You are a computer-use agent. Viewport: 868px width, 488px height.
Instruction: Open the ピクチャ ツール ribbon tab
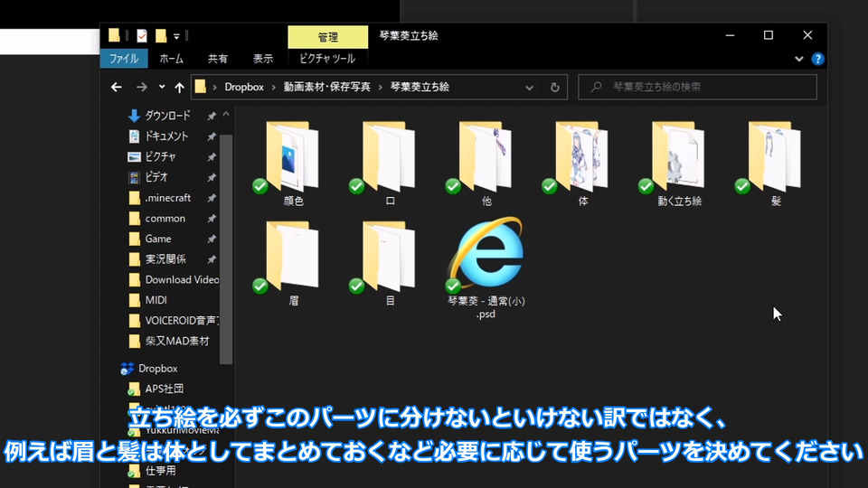(327, 59)
